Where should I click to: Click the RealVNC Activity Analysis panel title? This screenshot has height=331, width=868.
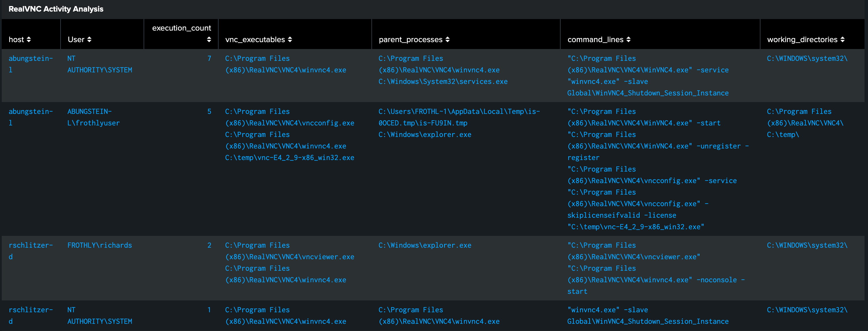[x=56, y=9]
